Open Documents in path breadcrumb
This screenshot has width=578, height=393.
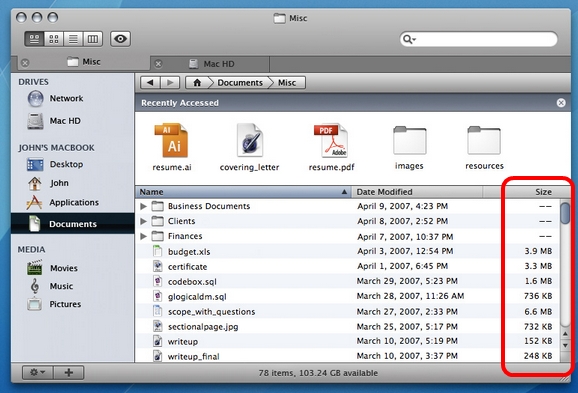[240, 83]
